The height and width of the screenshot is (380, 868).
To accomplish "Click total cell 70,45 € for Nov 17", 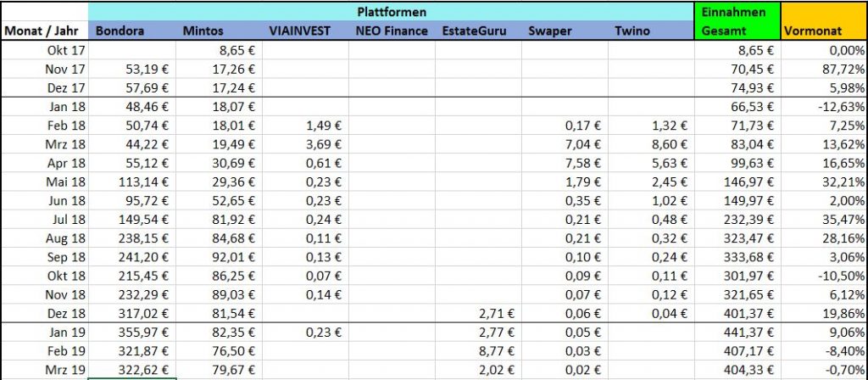I will 737,69.
